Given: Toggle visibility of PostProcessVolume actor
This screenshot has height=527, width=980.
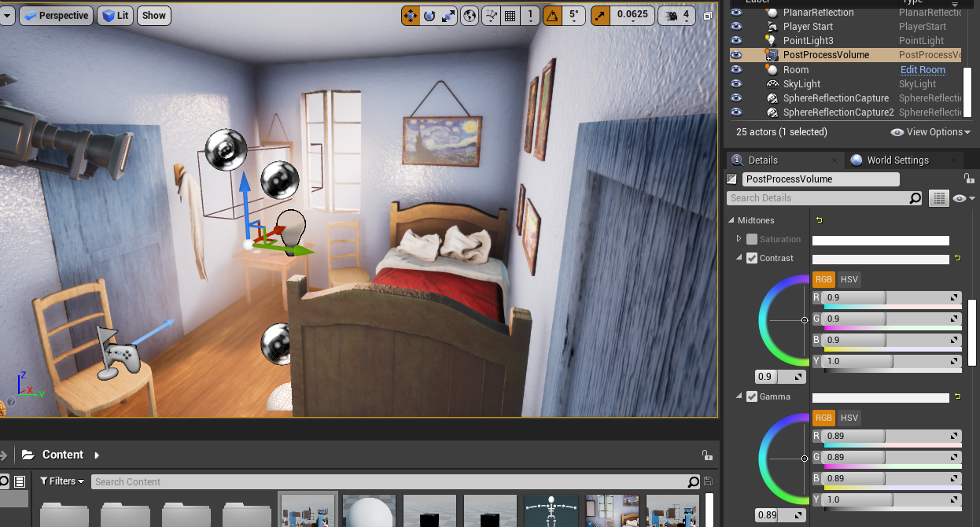Looking at the screenshot, I should (736, 55).
